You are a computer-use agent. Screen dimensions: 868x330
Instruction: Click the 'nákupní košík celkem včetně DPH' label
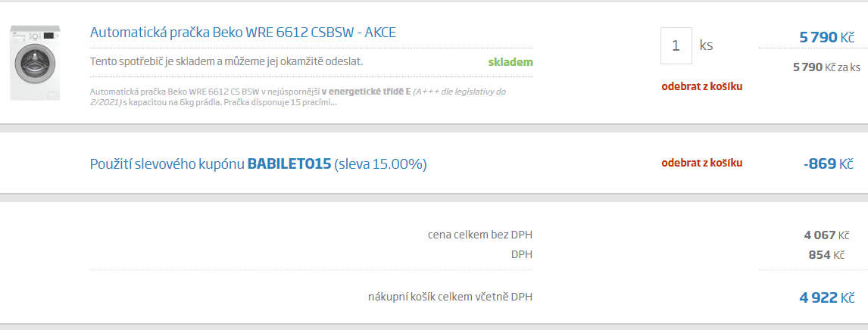[x=450, y=297]
